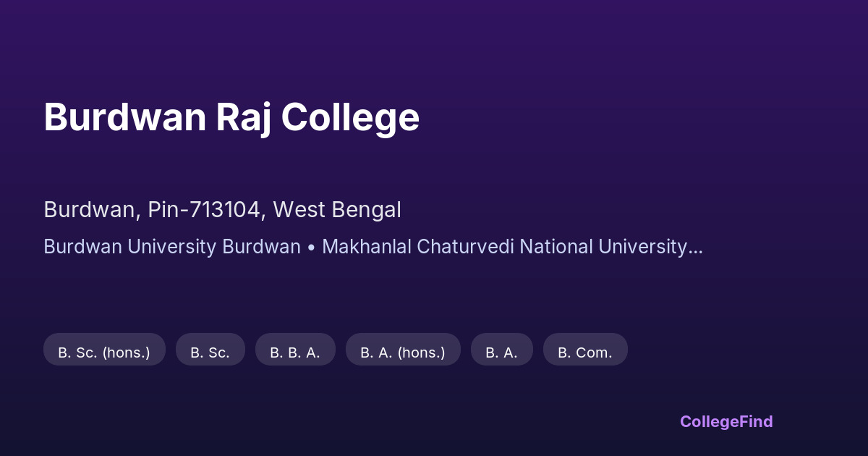Select the B. Sc. course tag
Viewport: 868px width, 456px height.
(x=210, y=352)
